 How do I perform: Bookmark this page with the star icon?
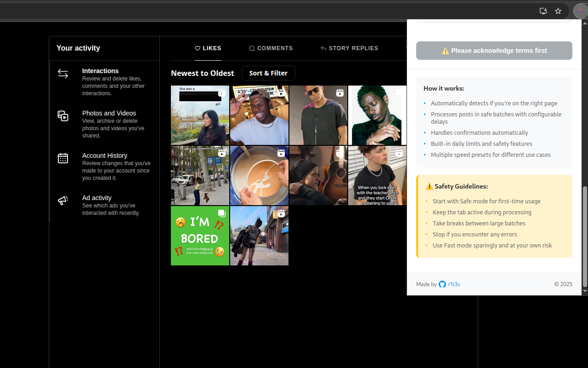558,11
